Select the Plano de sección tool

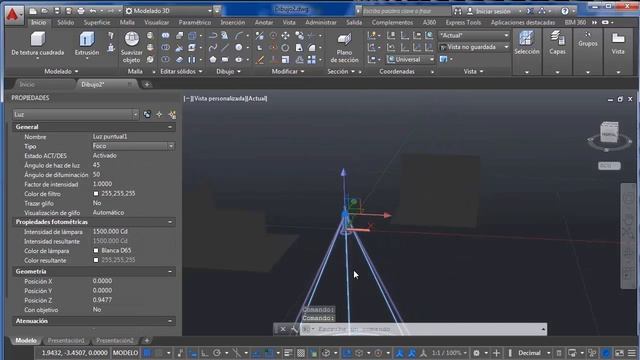point(344,48)
